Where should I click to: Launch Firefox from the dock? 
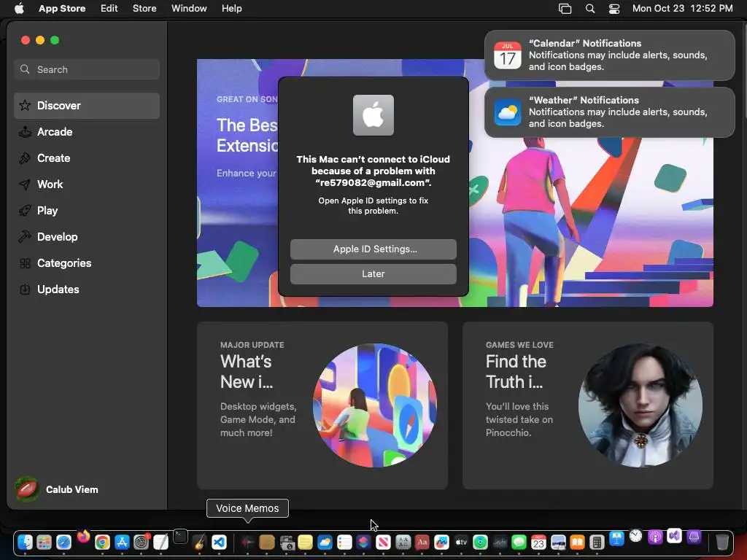83,536
